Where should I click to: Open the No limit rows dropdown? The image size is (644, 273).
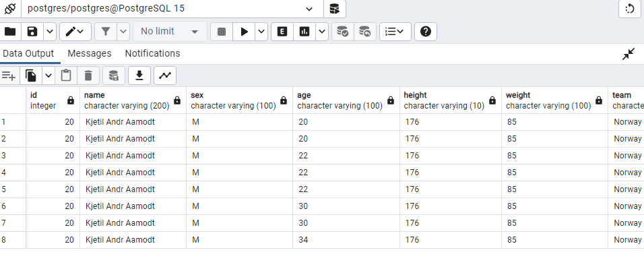click(x=169, y=32)
